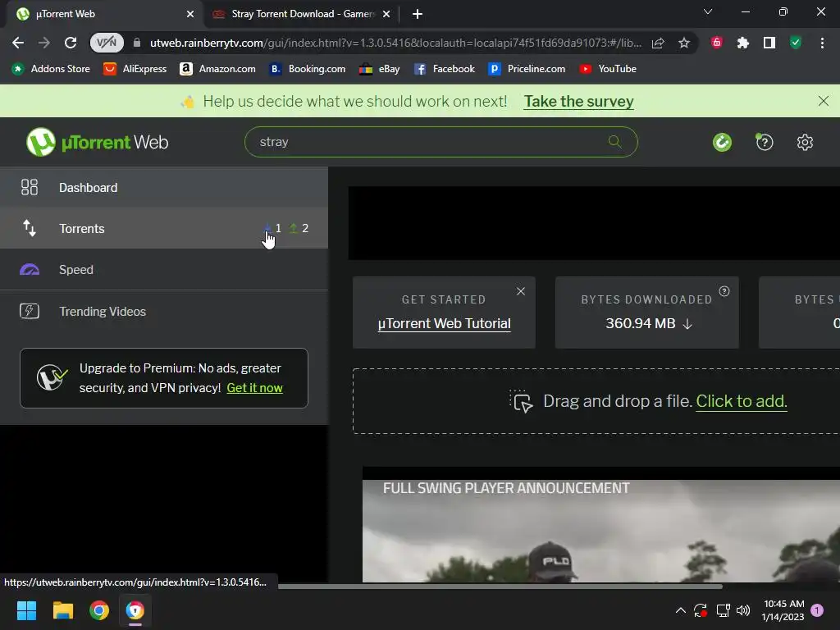840x630 pixels.
Task: Reload the page
Action: coord(71,43)
